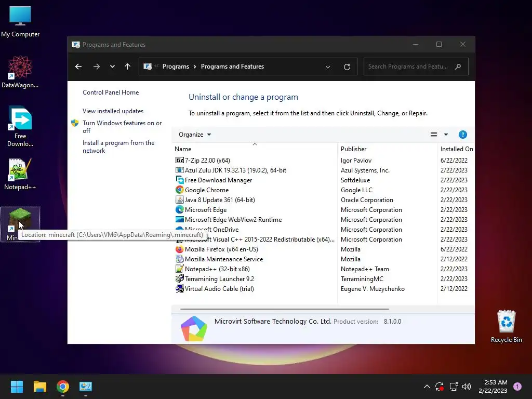
Task: Select the Terramining Launcher 9.2 icon
Action: [x=179, y=278]
